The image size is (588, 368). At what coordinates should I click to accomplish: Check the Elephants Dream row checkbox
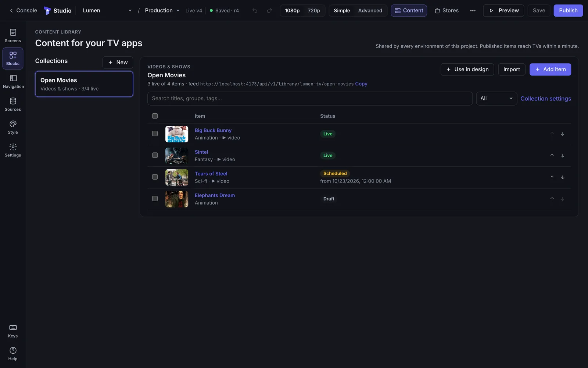155,199
